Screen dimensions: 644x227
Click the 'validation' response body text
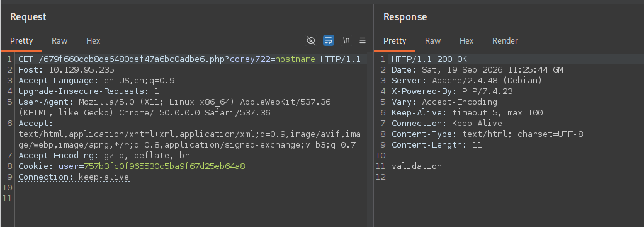[417, 166]
